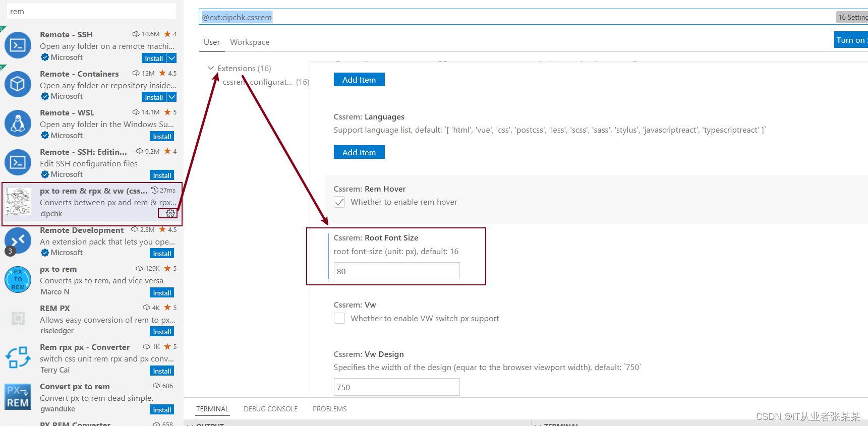Click the Cssrem: Vw Design heading
868x426 pixels.
pyautogui.click(x=369, y=354)
